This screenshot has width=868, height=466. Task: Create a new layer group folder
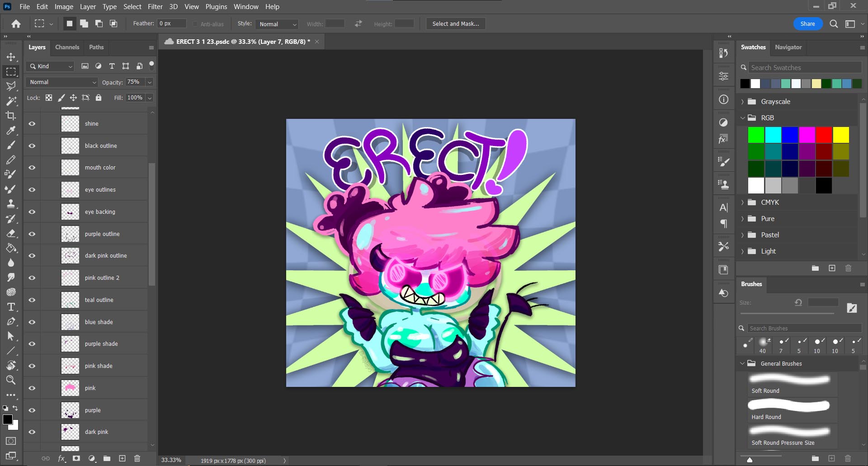click(107, 458)
